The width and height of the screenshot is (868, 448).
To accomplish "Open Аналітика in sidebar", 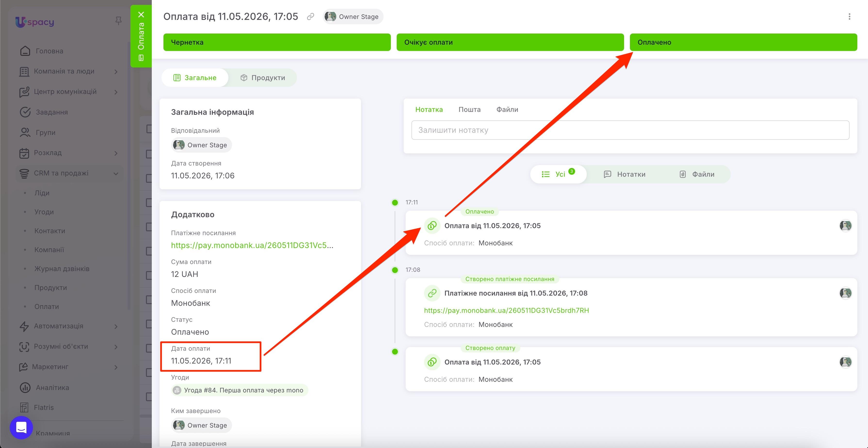I will pos(52,387).
